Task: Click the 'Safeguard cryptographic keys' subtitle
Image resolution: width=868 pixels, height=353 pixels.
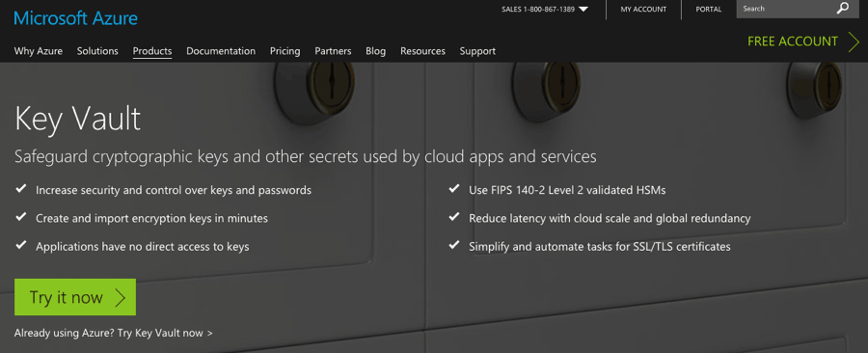Action: [x=306, y=156]
